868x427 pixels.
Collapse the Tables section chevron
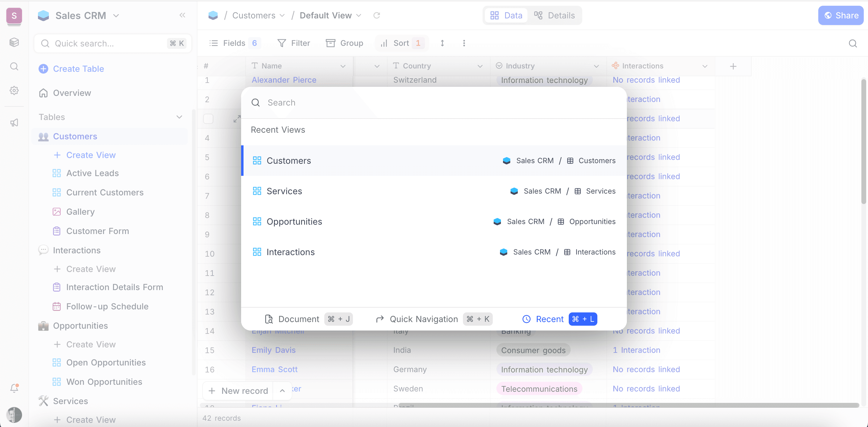(x=179, y=117)
